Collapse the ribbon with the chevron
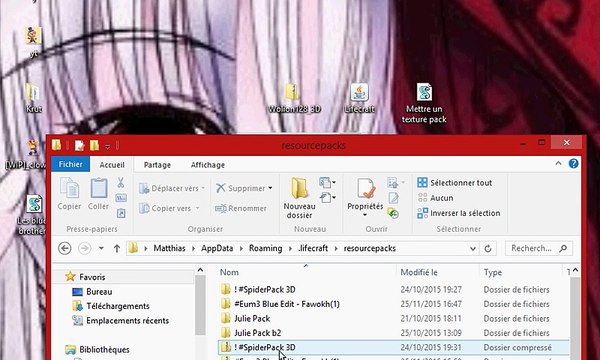 click(558, 164)
